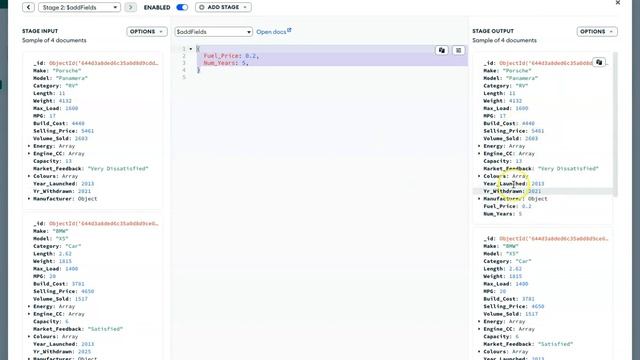This screenshot has width=640, height=360.
Task: Toggle the ENABLED switch off
Action: (182, 7)
